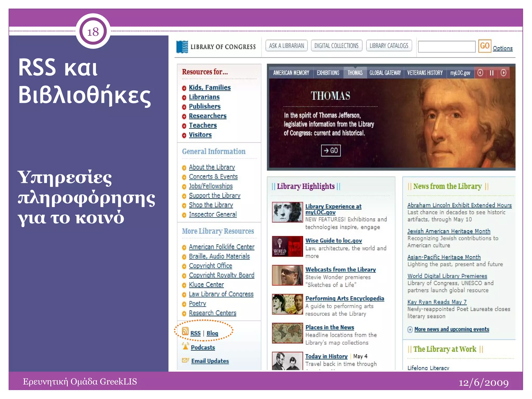Viewport: 532px width, 399px height.
Task: Open Abraham Lincoln Exhibit Extended Hours link
Action: point(460,205)
